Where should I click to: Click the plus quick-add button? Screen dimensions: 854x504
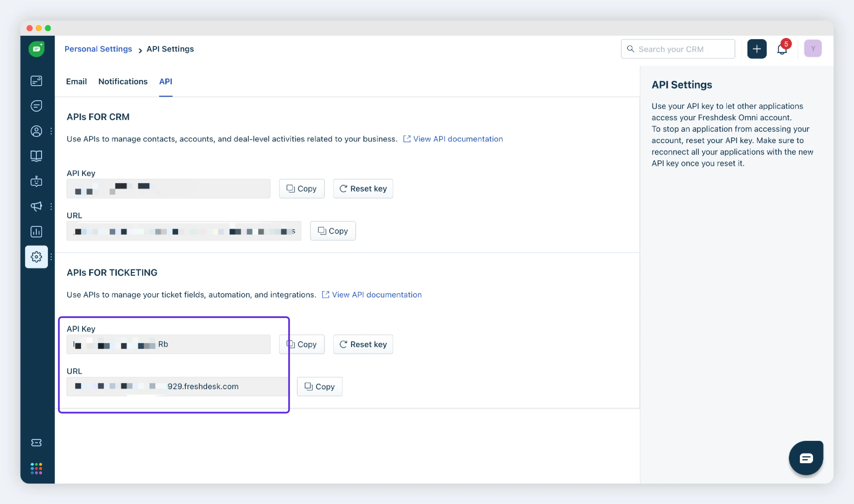[757, 49]
